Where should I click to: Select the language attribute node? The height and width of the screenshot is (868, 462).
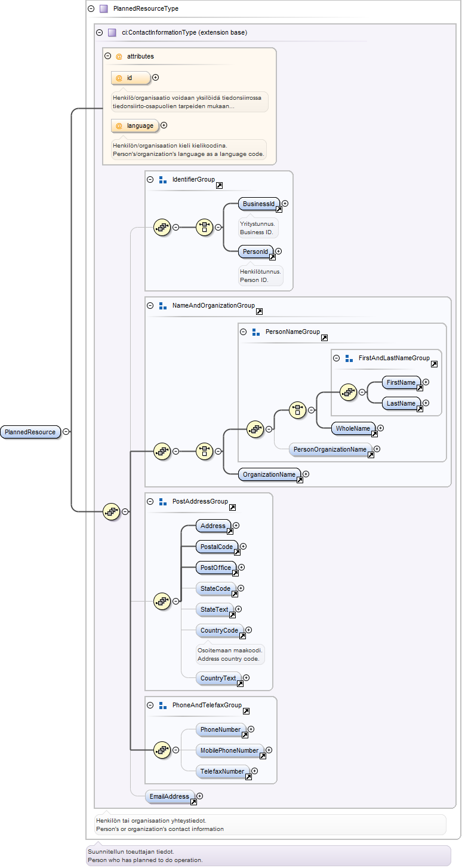point(135,125)
